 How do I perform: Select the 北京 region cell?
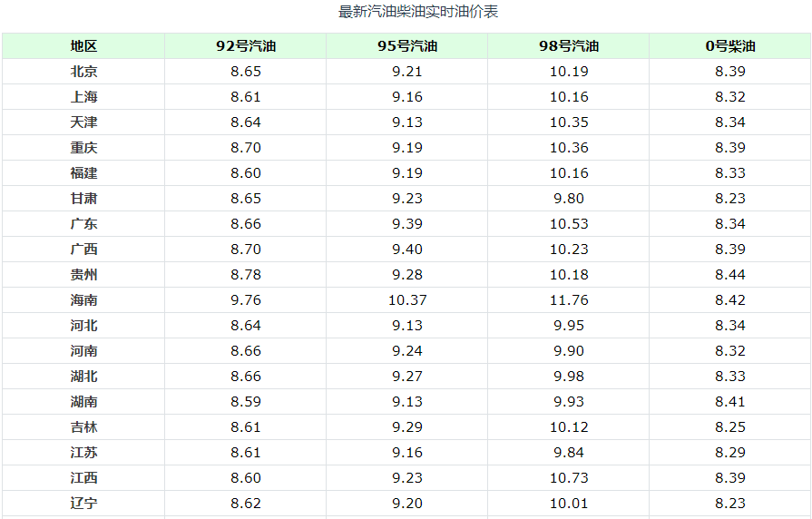[x=83, y=72]
